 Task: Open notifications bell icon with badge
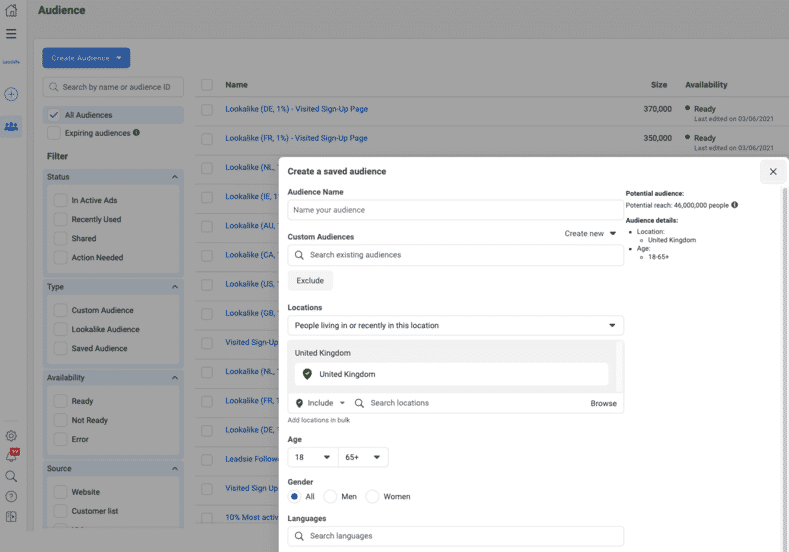point(12,455)
